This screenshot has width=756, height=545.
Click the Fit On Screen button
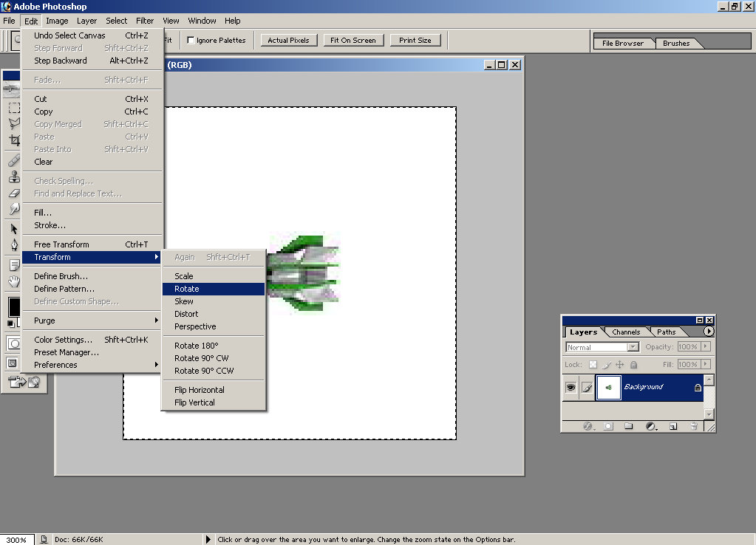[x=353, y=41]
